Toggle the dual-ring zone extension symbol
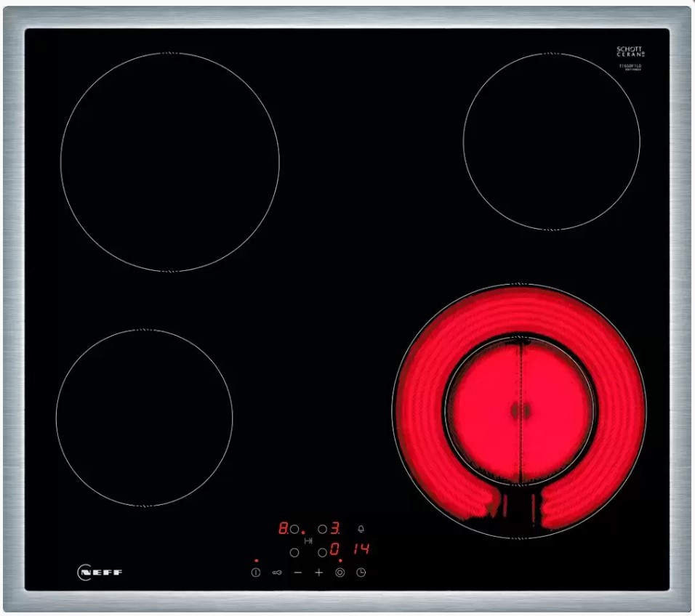The image size is (695, 616). (x=340, y=572)
